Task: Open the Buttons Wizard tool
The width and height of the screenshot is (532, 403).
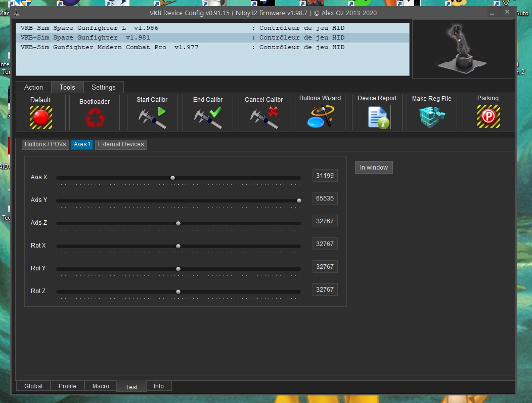Action: point(320,116)
